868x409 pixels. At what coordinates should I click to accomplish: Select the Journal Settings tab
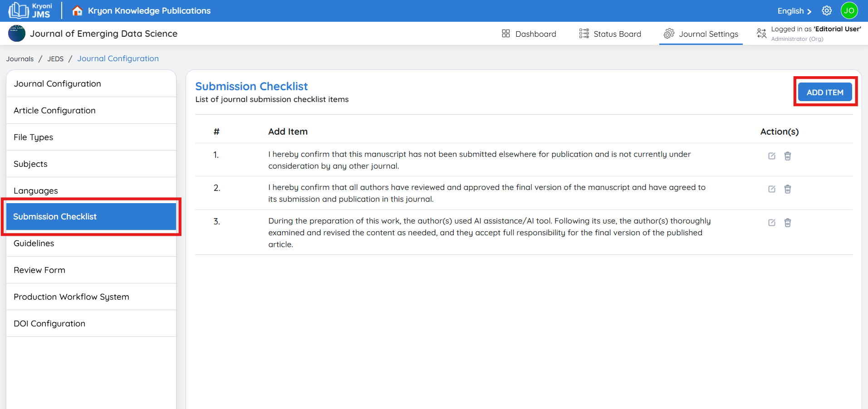click(x=701, y=34)
